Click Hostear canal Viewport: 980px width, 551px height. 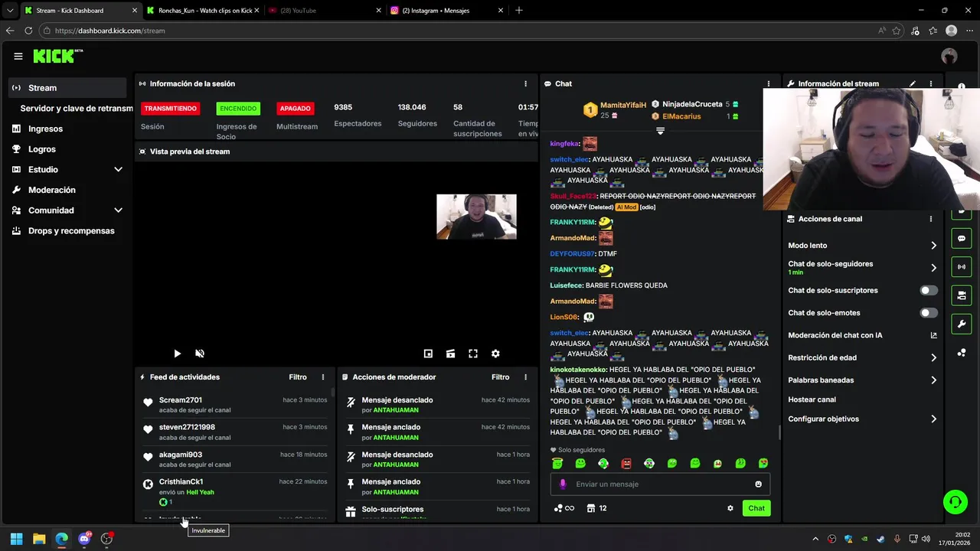click(812, 399)
